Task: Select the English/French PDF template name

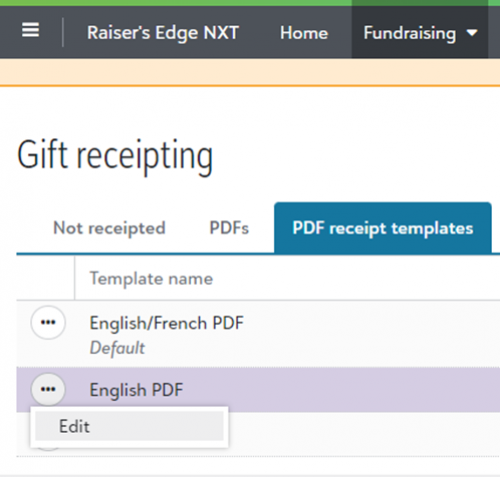Action: point(167,323)
